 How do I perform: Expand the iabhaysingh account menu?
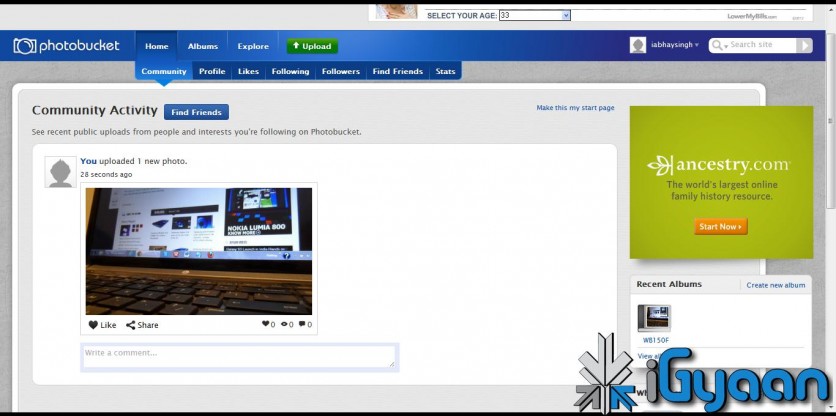click(x=697, y=46)
